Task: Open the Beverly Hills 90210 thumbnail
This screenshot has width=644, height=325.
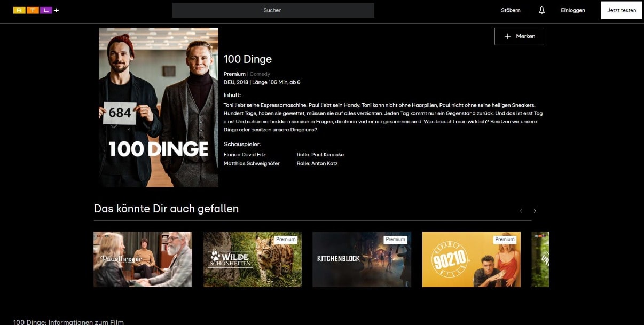Action: (472, 259)
